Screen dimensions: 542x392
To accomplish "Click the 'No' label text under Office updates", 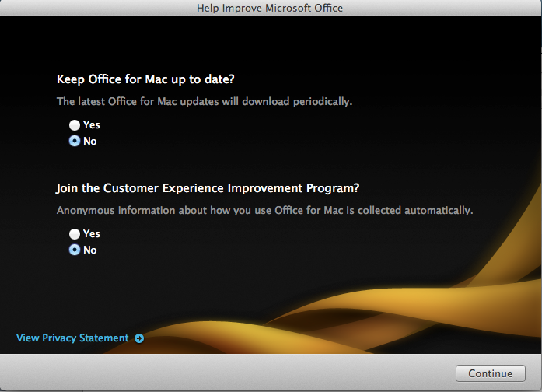I will coord(90,142).
